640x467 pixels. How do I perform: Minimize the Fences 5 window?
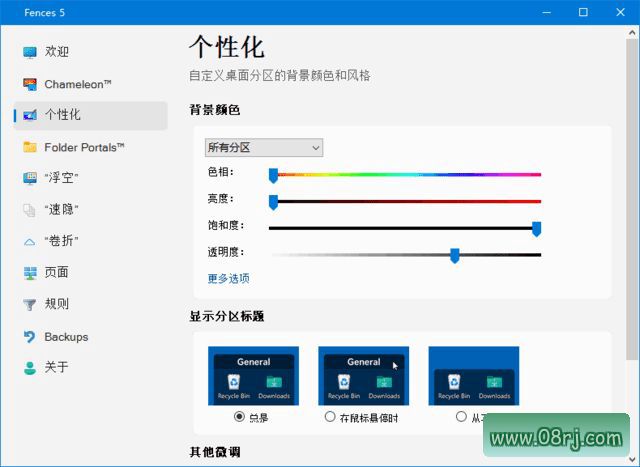tap(547, 12)
